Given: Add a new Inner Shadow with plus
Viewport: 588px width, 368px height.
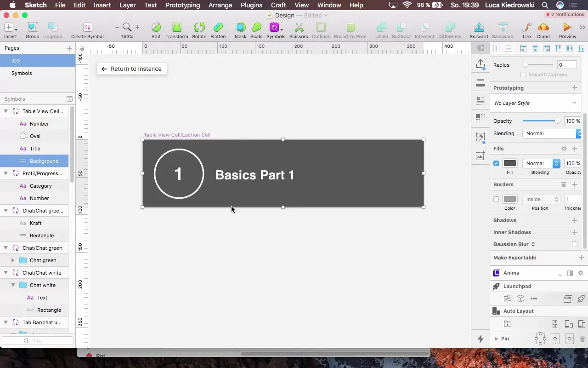Looking at the screenshot, I should tap(575, 232).
